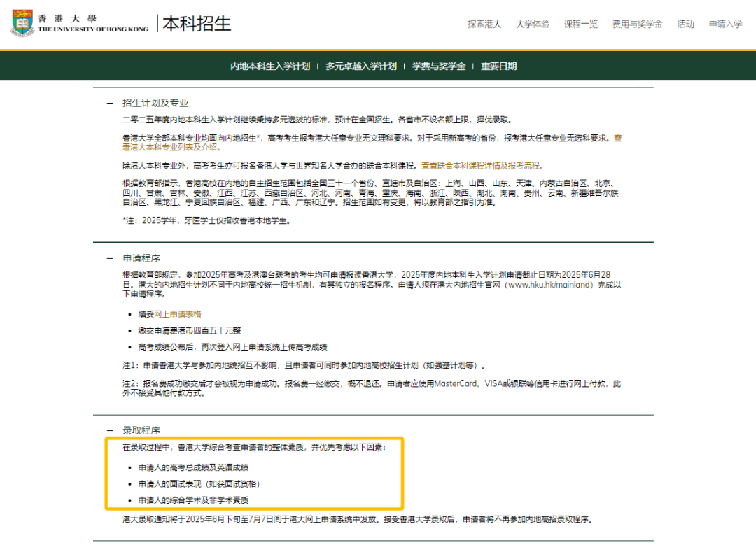
Task: Select 重要日期 in green bar
Action: click(498, 66)
